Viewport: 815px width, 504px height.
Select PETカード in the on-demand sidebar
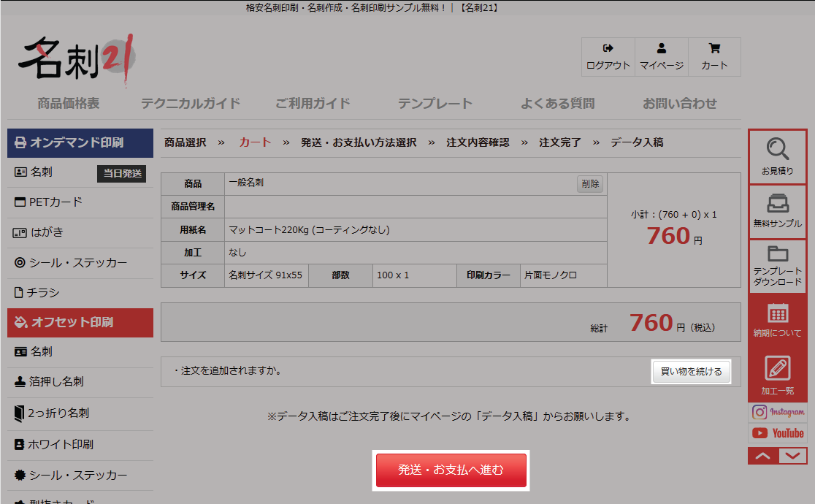coord(56,202)
